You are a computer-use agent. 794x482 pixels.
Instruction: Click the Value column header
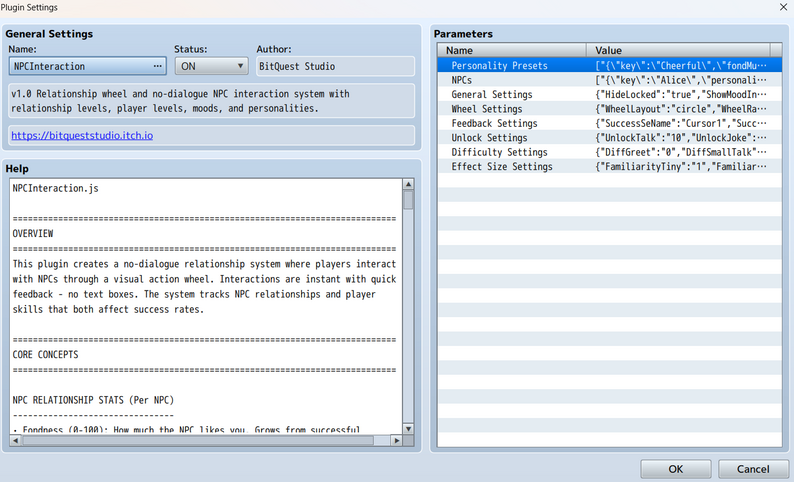678,50
